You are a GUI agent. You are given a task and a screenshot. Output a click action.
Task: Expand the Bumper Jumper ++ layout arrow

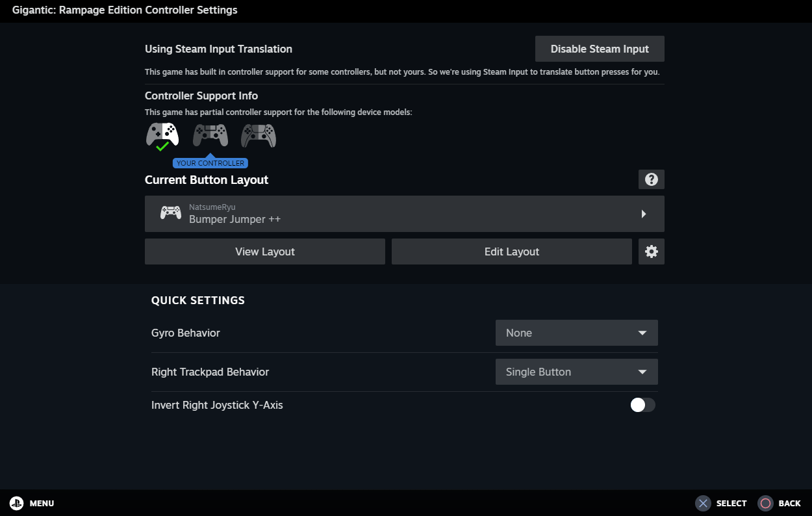pos(644,214)
